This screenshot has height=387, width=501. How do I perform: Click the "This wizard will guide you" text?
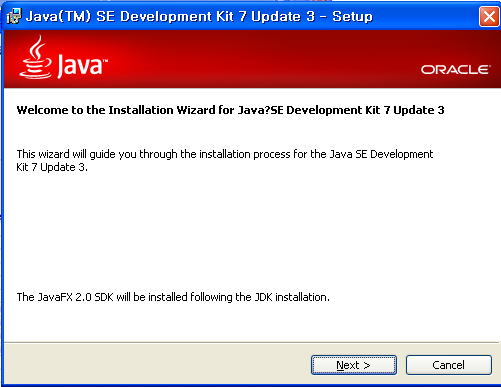click(225, 160)
